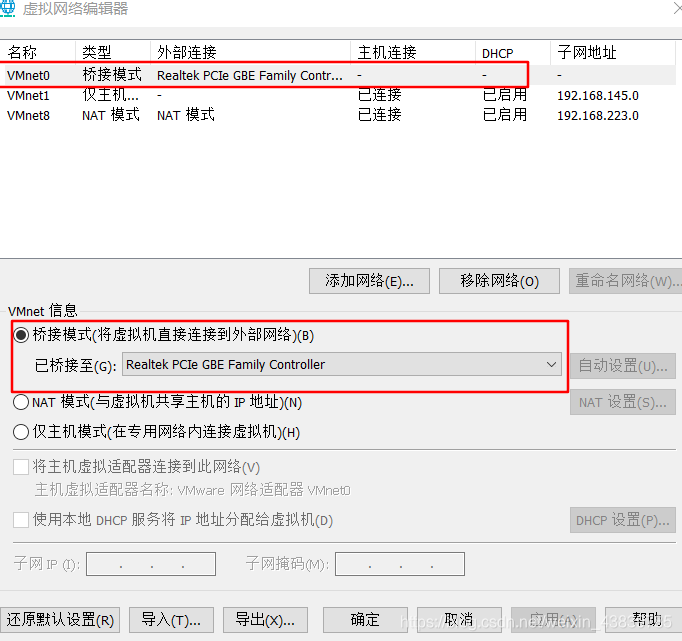Click 移除网络(O) button
The height and width of the screenshot is (641, 682).
click(499, 281)
